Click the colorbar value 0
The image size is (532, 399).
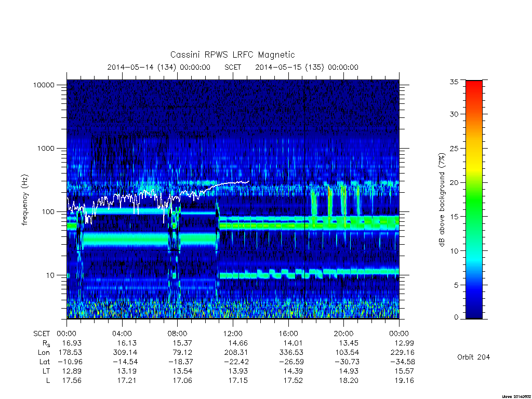click(x=456, y=317)
